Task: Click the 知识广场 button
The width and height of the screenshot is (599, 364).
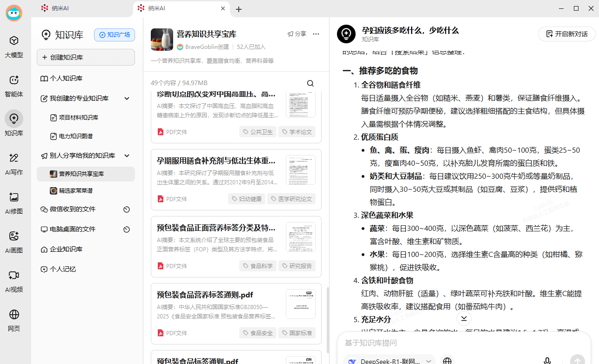Action: 114,34
